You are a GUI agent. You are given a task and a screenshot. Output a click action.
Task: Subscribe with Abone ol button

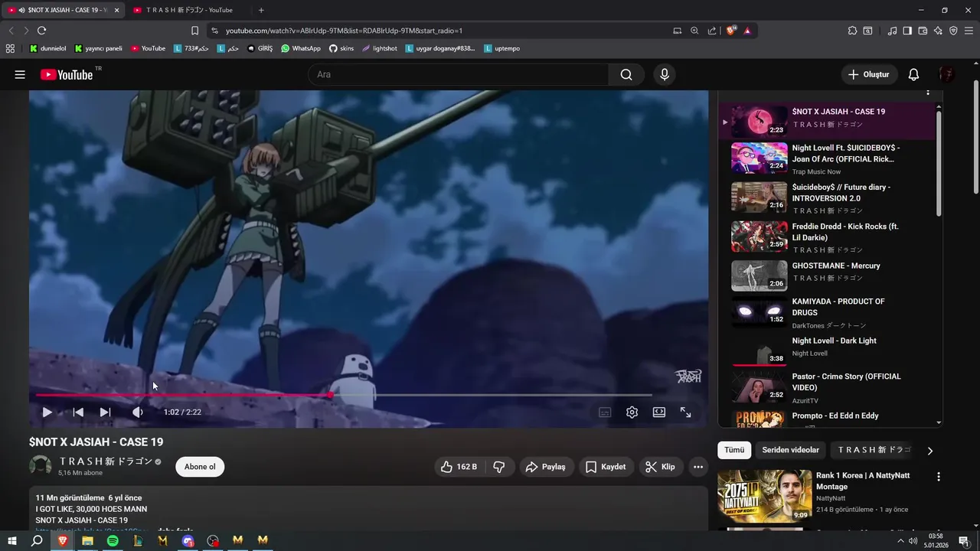(200, 467)
